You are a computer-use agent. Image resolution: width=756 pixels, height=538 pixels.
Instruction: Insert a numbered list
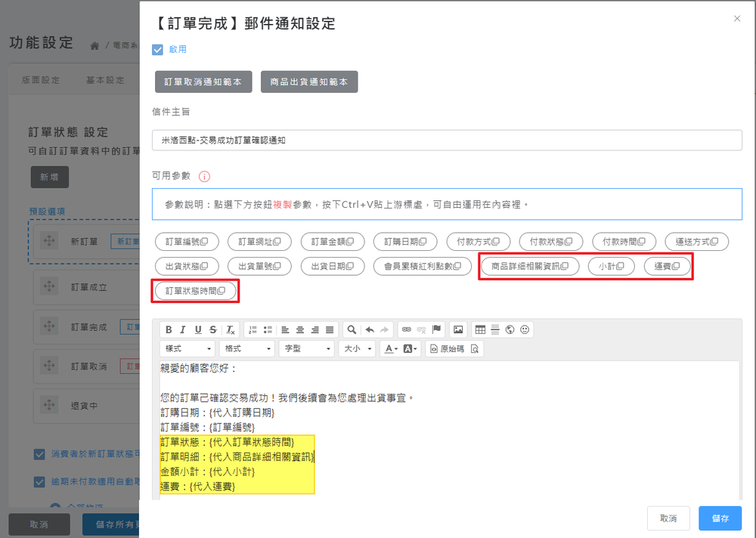(253, 329)
